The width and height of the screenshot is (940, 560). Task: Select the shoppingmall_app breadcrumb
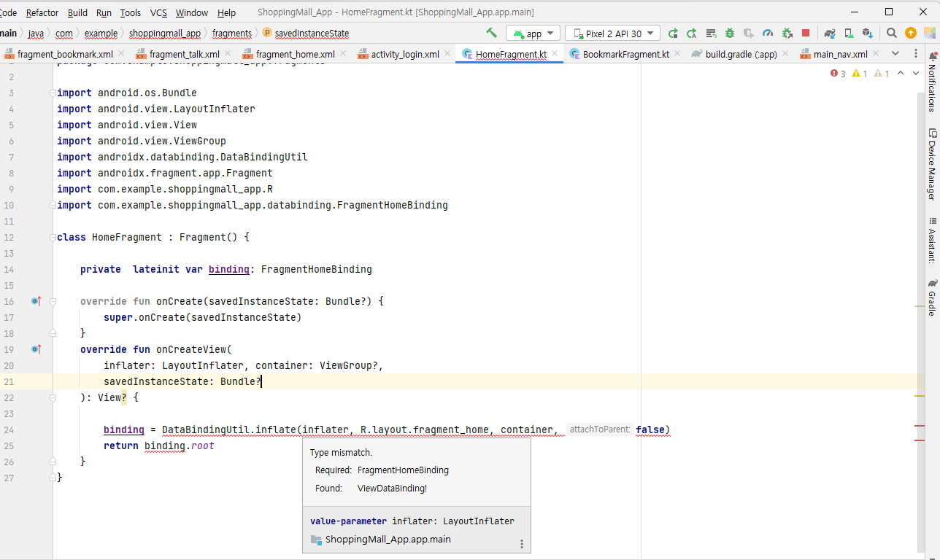pos(165,34)
